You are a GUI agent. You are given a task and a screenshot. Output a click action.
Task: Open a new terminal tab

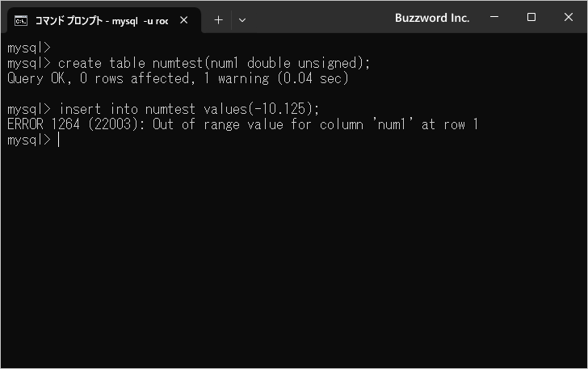pos(218,19)
